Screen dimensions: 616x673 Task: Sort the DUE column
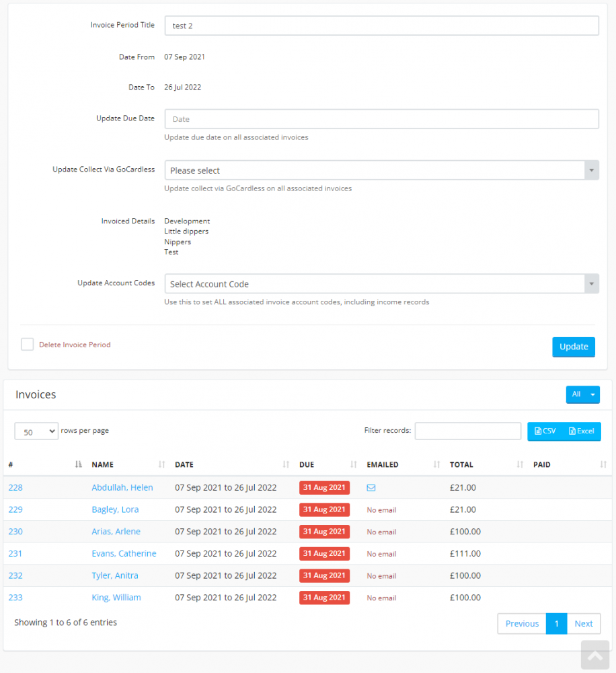[354, 464]
